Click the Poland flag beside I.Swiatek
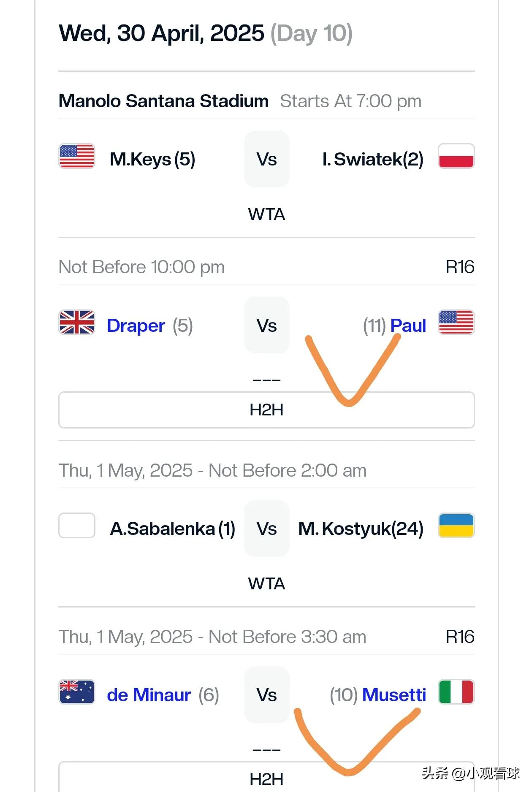The width and height of the screenshot is (532, 792). [456, 156]
